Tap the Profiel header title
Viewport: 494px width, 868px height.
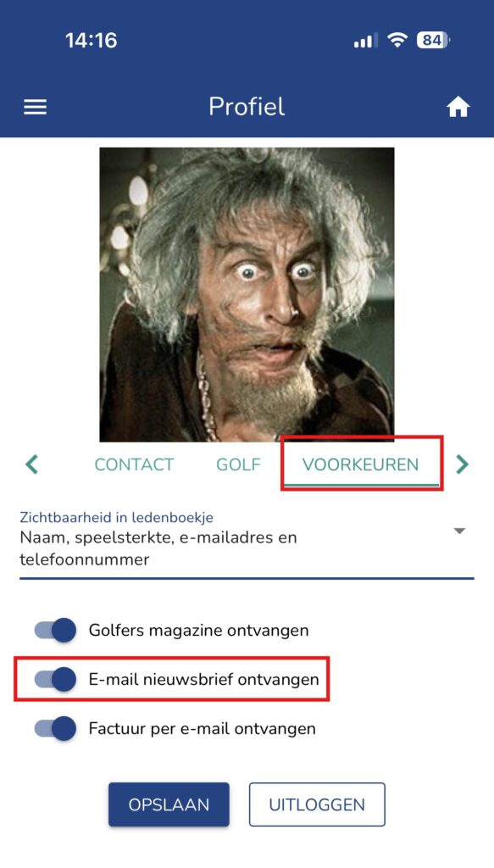pos(247,106)
